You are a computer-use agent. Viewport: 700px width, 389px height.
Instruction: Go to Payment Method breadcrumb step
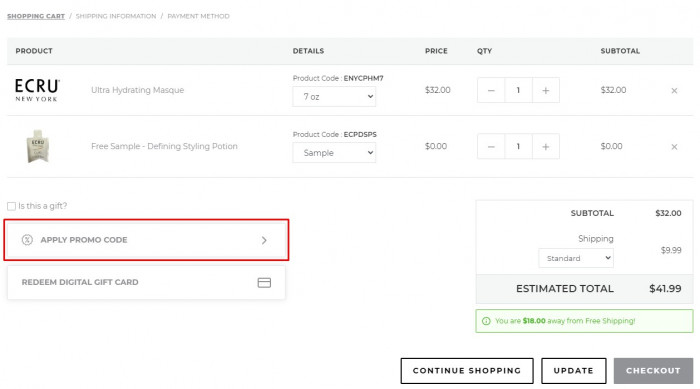[199, 16]
